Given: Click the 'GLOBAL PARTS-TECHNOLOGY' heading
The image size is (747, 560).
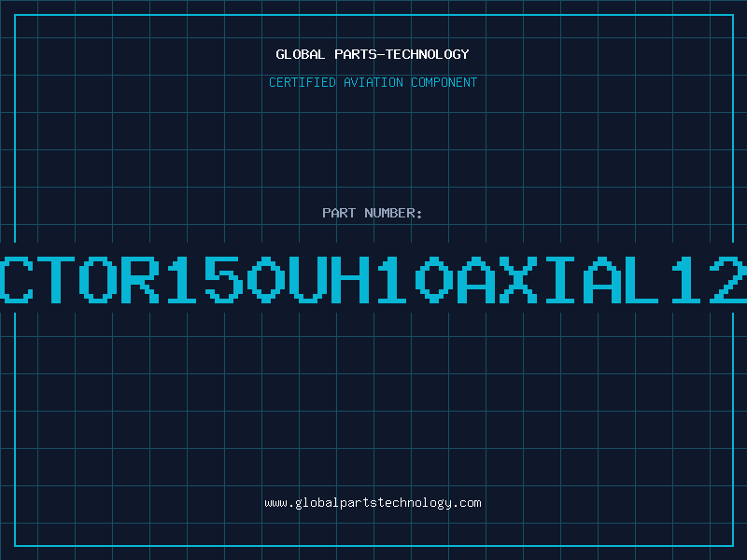Looking at the screenshot, I should 373,54.
